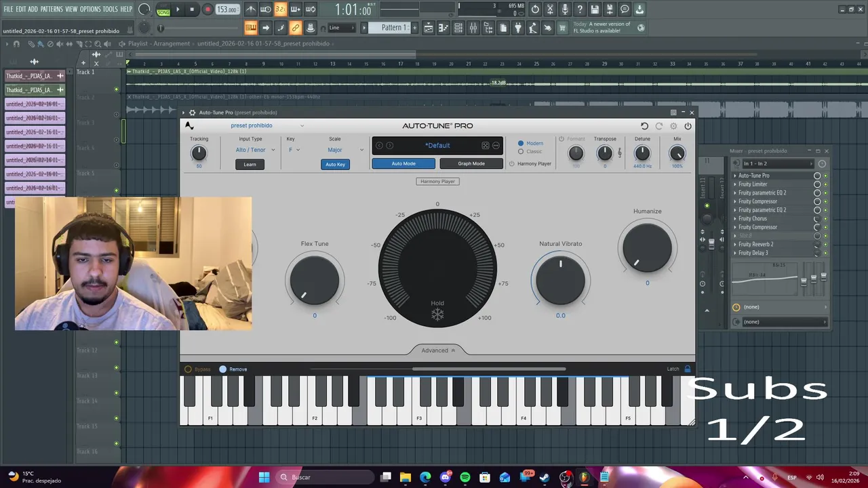The width and height of the screenshot is (868, 488).
Task: Stop playback with the stop button
Action: tap(193, 9)
